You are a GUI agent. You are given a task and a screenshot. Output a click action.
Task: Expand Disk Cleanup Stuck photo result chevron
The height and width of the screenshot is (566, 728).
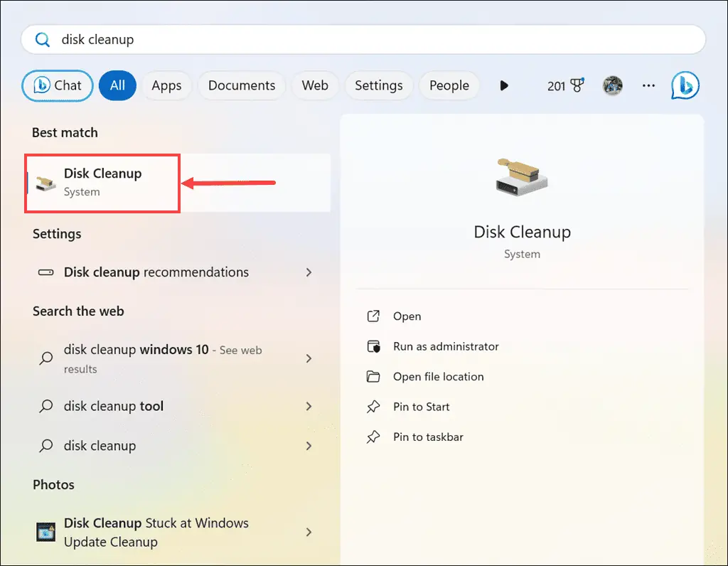[x=309, y=532]
